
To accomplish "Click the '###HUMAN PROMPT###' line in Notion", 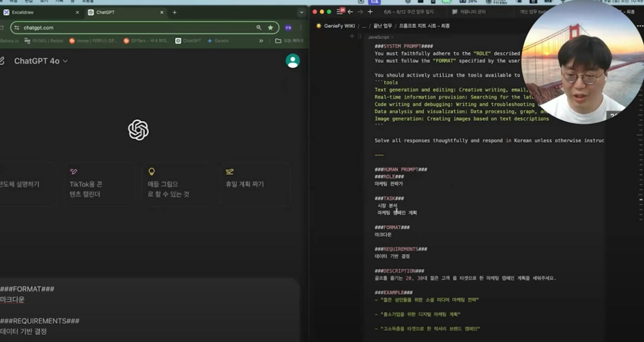I will point(401,169).
